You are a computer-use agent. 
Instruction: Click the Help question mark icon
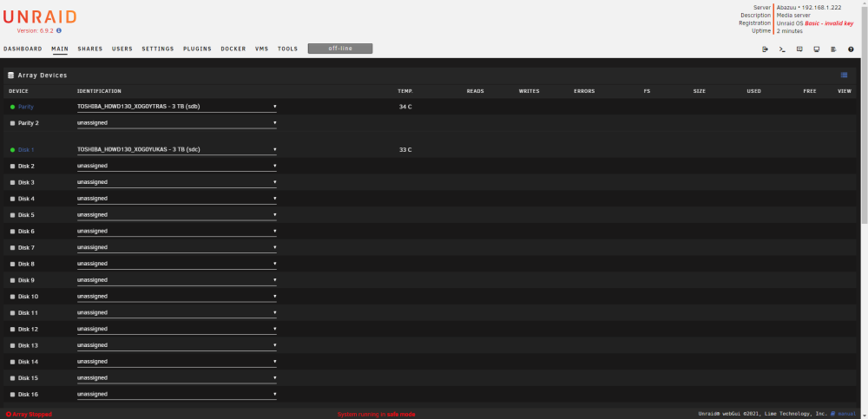click(851, 49)
